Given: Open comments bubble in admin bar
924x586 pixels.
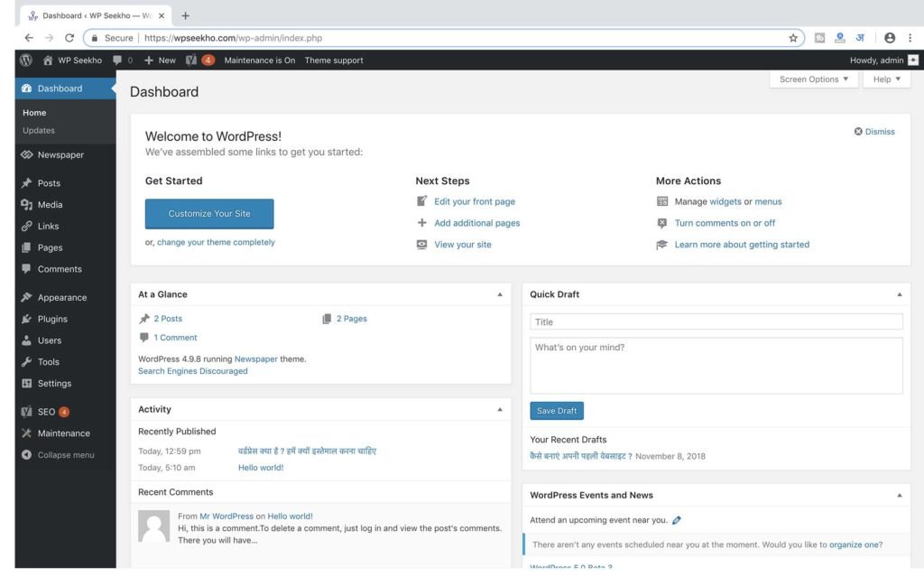Looking at the screenshot, I should click(x=117, y=60).
